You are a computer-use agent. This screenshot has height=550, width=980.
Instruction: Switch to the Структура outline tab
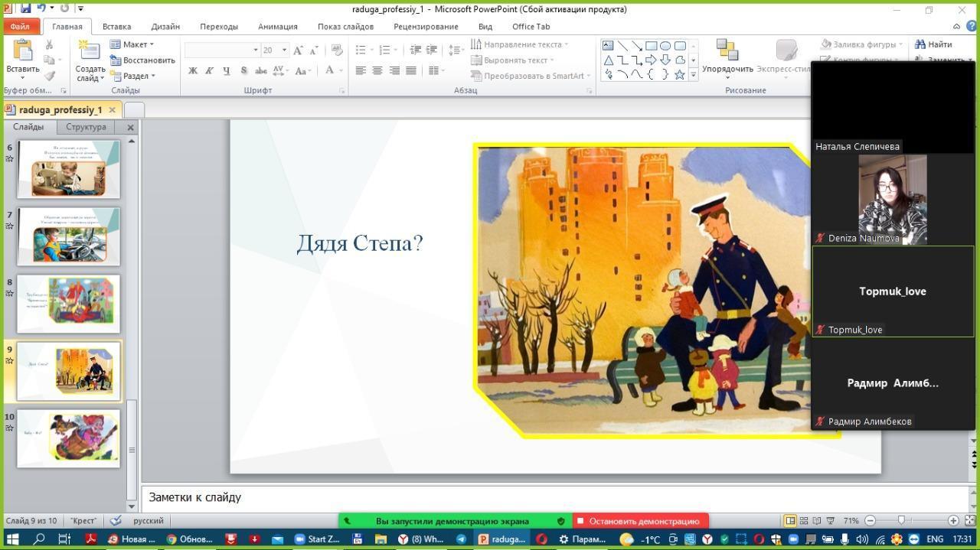tap(86, 127)
